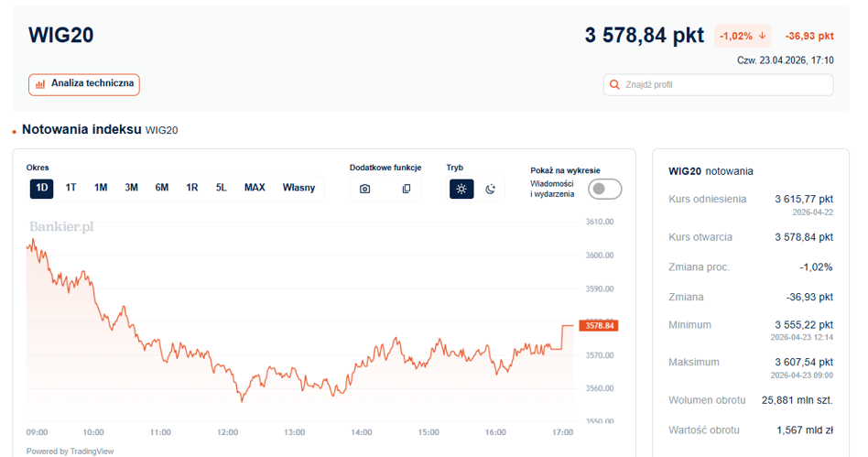
Task: Select the 1D period tab
Action: coord(41,189)
